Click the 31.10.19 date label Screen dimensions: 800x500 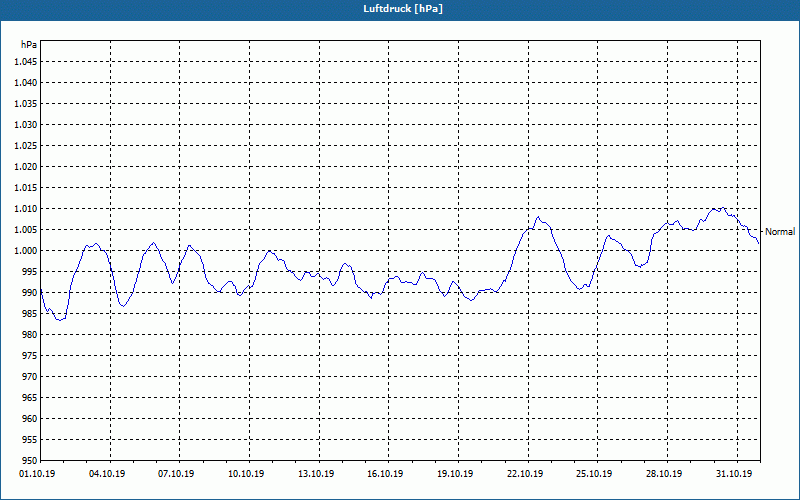coord(734,473)
